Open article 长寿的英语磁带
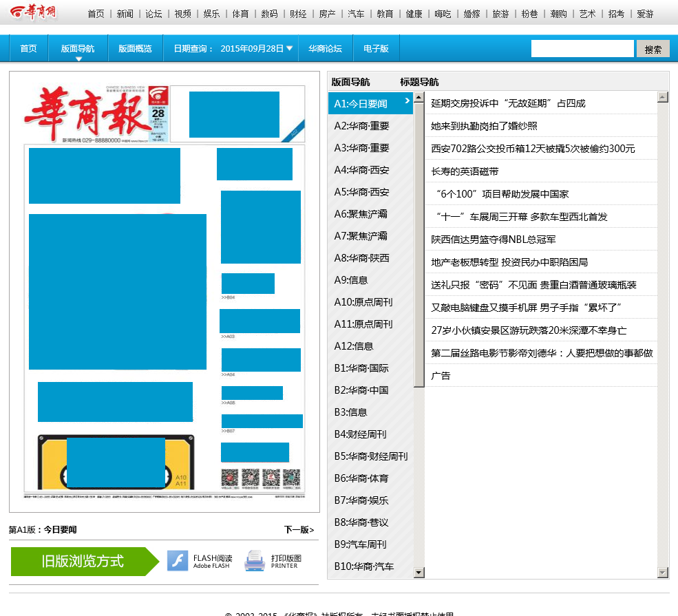The height and width of the screenshot is (616, 678). coord(465,171)
